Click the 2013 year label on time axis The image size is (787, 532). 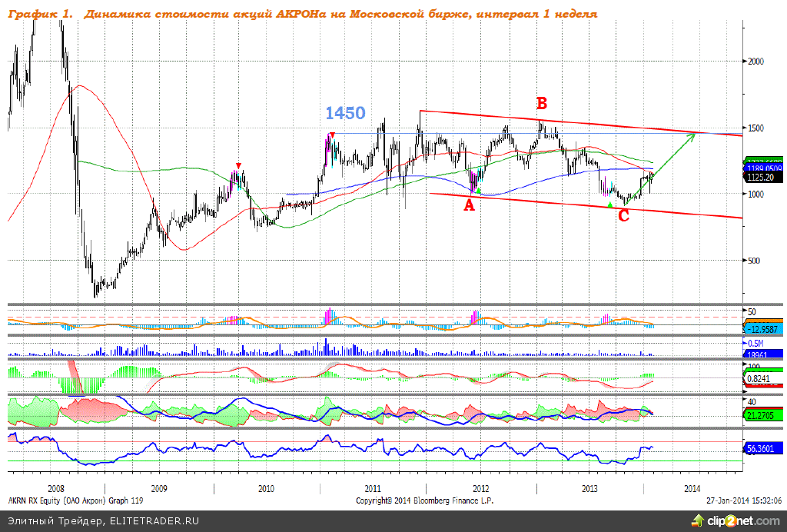pyautogui.click(x=590, y=488)
